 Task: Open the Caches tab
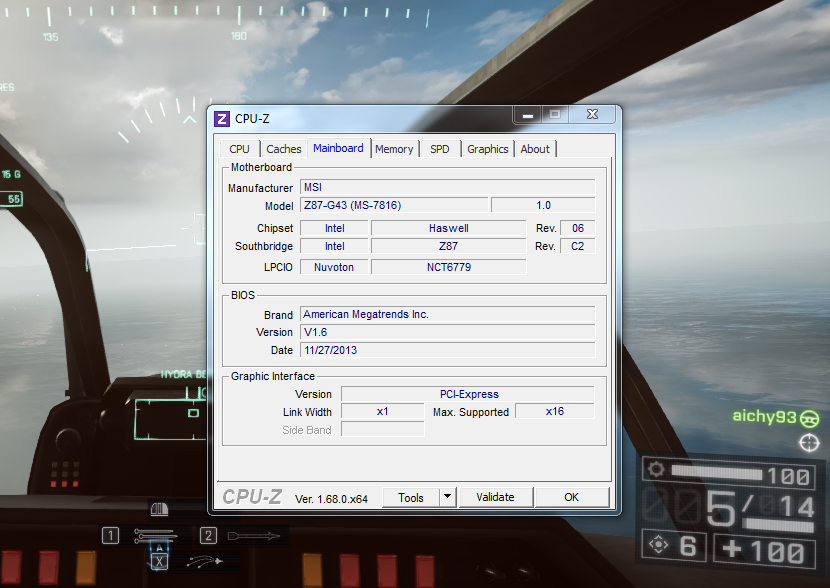tap(284, 149)
